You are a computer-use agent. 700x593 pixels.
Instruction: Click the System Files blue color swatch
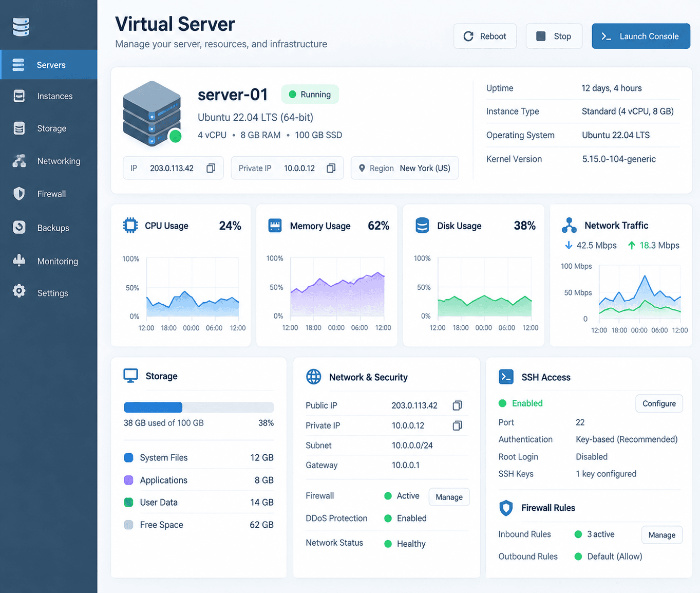click(129, 457)
